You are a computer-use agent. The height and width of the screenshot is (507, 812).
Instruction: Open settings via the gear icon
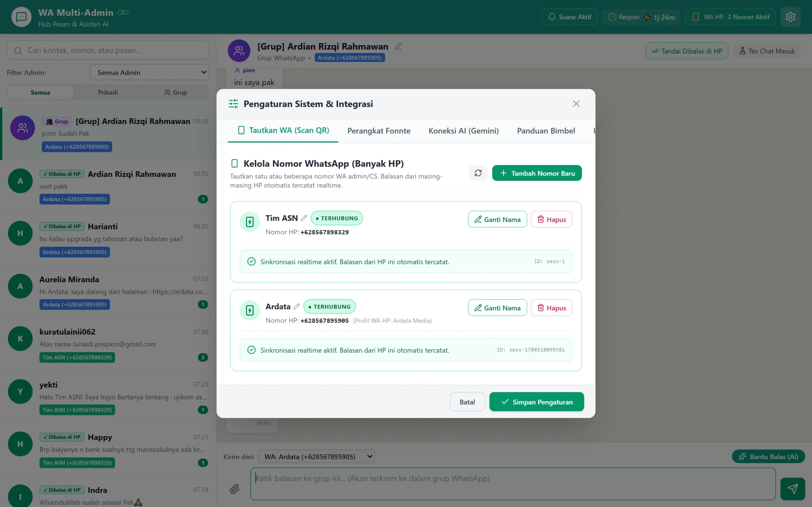coord(790,17)
